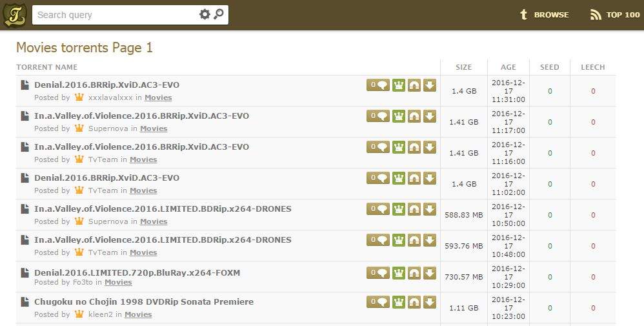Open TvTeam's In.a.Valley.of.Violence LIMITED BDRip title

click(163, 239)
